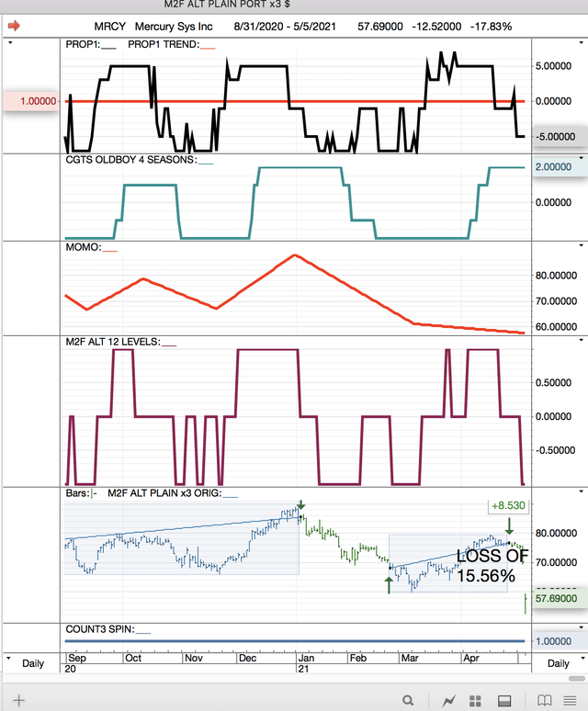The image size is (588, 711).
Task: Click the 8/31/2020 - 5/5/2021 date range
Action: click(x=285, y=27)
